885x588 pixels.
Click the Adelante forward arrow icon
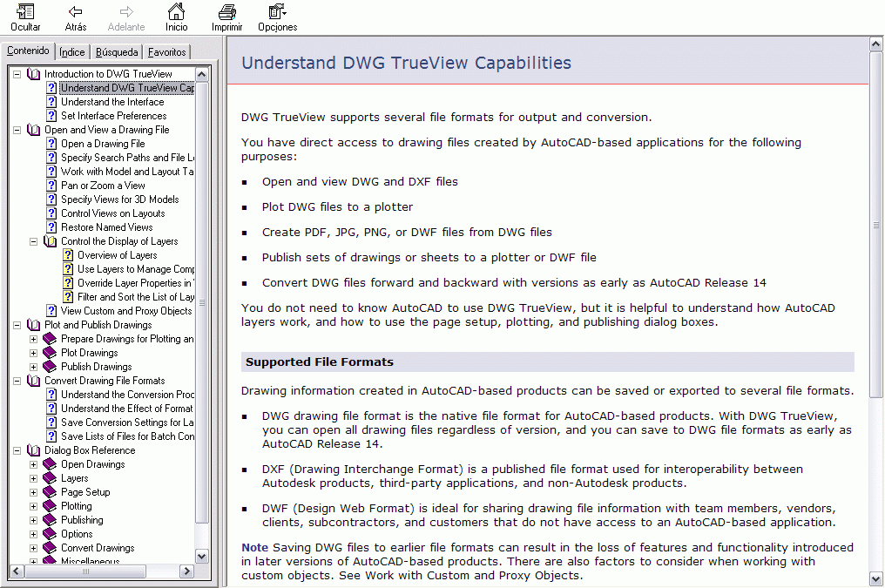[x=126, y=11]
